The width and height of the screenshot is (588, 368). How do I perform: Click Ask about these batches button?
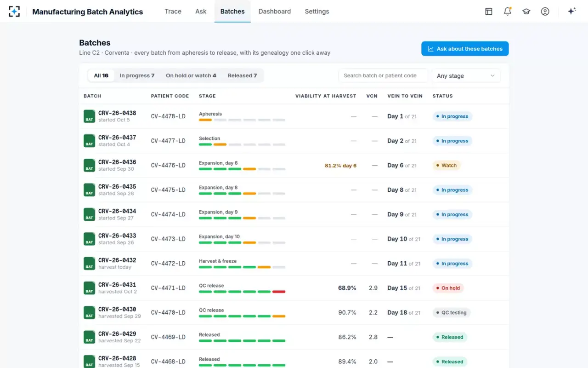click(x=465, y=49)
